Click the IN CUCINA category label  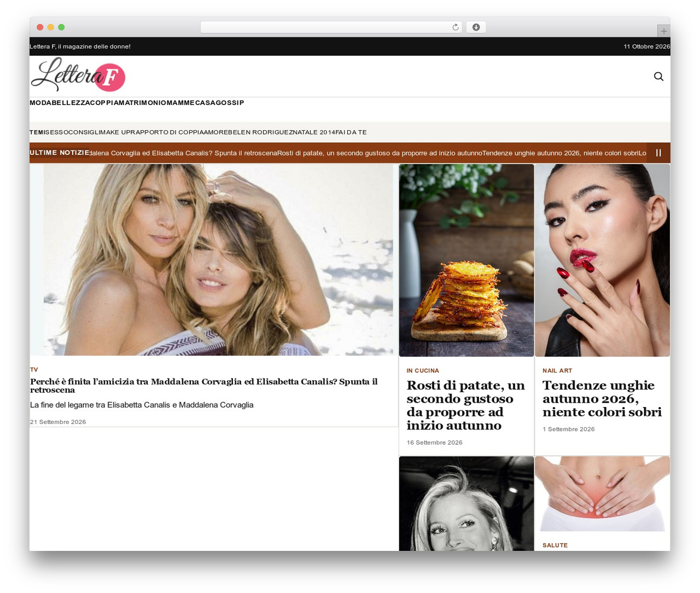[423, 371]
